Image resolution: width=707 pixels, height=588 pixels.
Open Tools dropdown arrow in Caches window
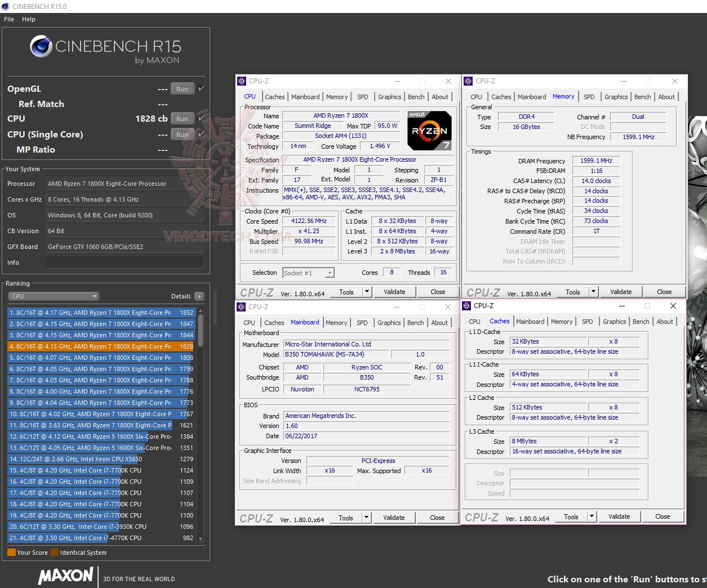click(x=592, y=516)
